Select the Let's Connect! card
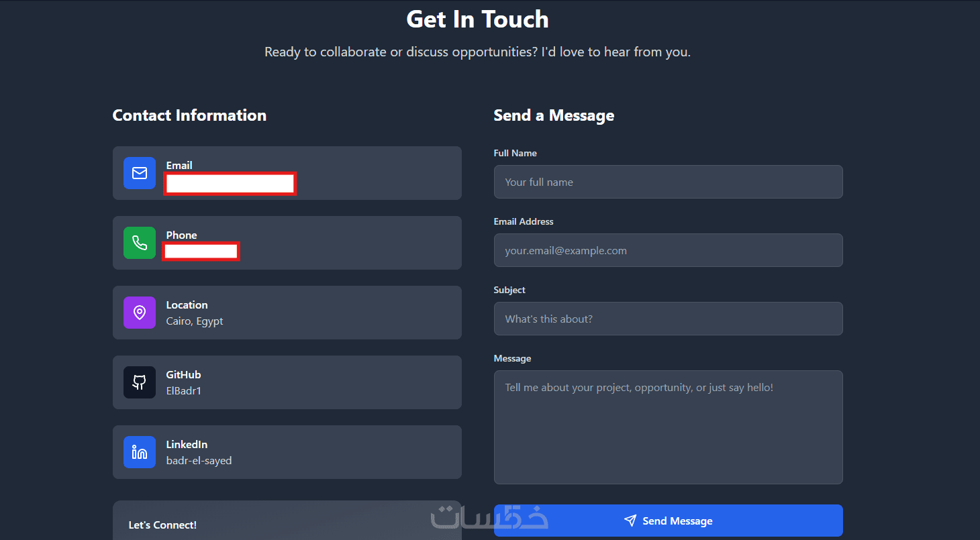 [287, 521]
